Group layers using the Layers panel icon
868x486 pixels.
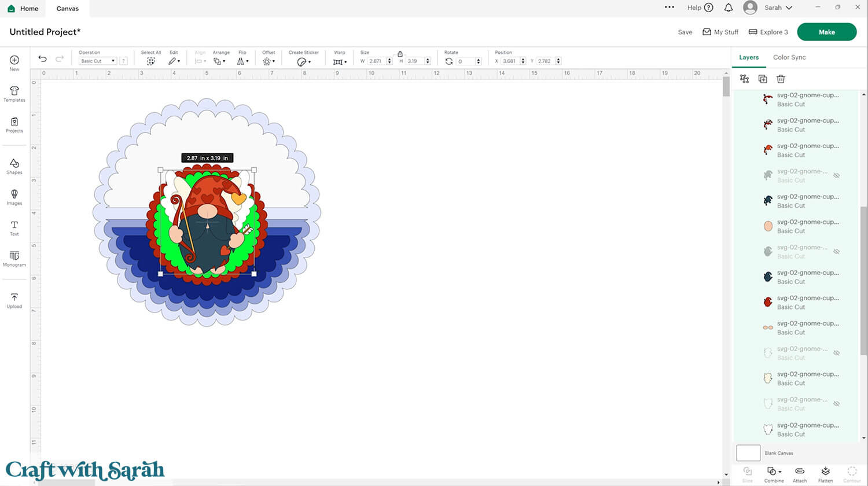tap(744, 79)
